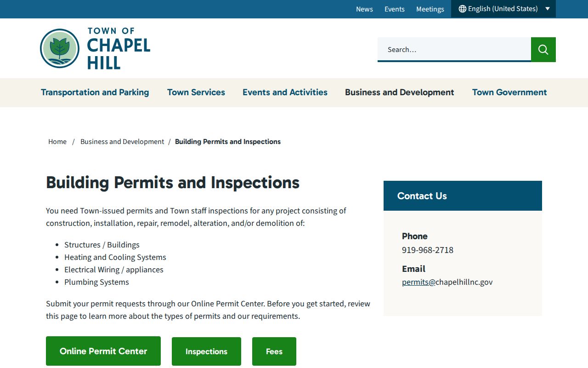Click the Building Permits and Inspections breadcrumb text
This screenshot has width=588, height=368.
[228, 142]
